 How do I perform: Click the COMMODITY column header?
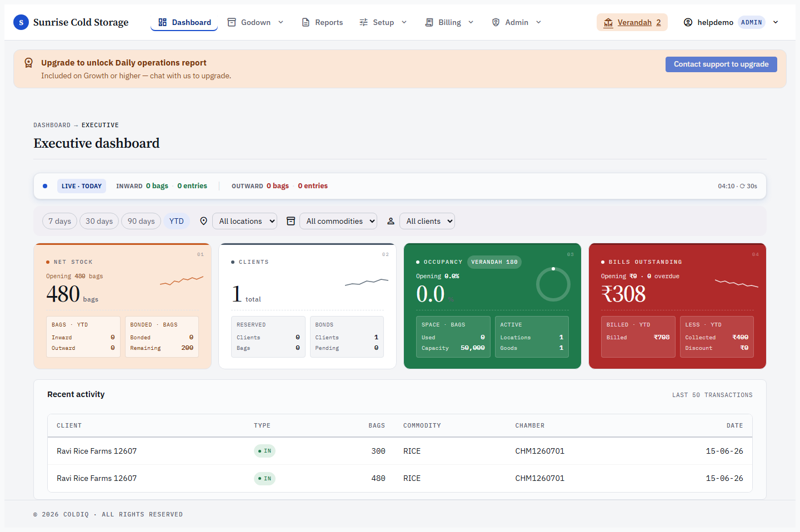[422, 425]
